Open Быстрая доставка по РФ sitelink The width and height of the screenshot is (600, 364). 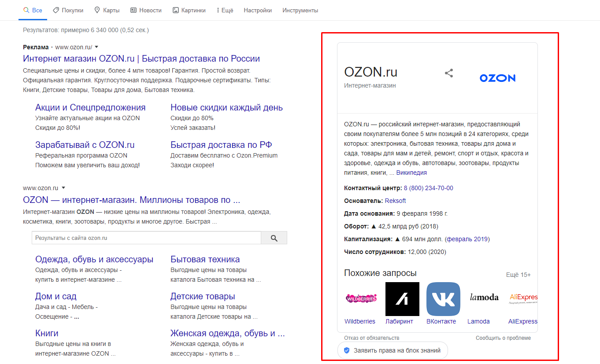pos(221,145)
